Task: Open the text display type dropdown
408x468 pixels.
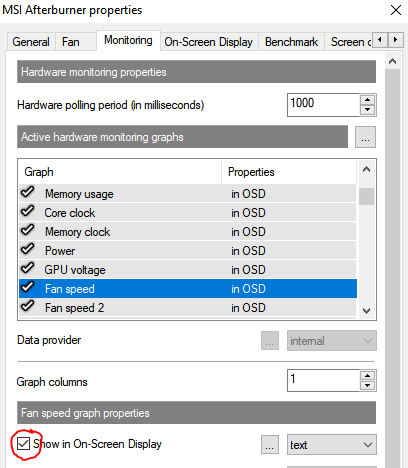Action: click(x=332, y=445)
